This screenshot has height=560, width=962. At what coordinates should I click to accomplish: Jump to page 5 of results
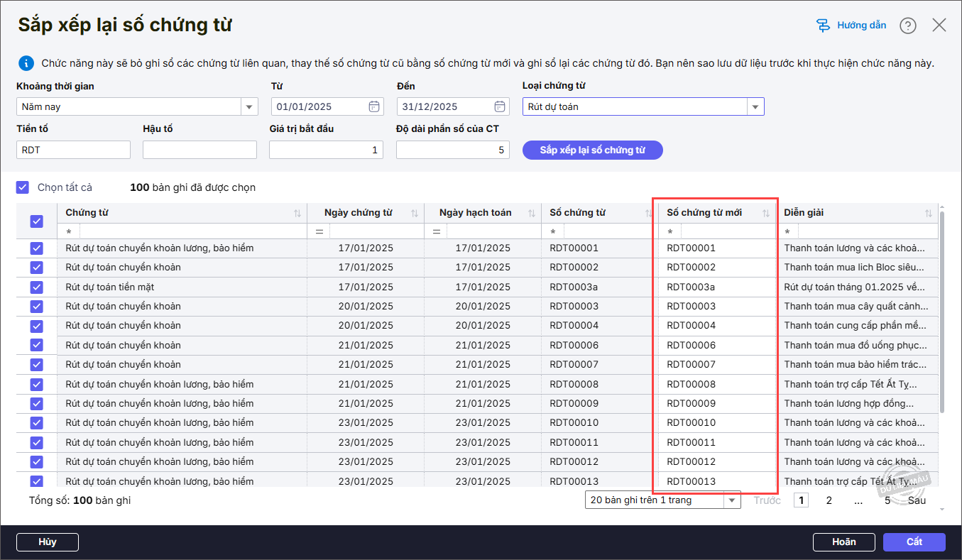(887, 500)
